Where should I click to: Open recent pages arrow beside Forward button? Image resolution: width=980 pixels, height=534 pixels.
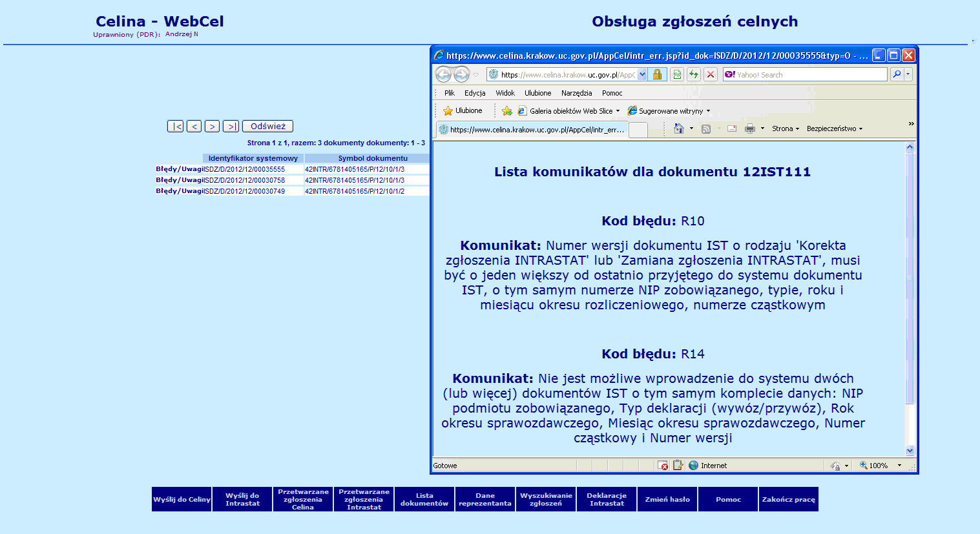476,75
